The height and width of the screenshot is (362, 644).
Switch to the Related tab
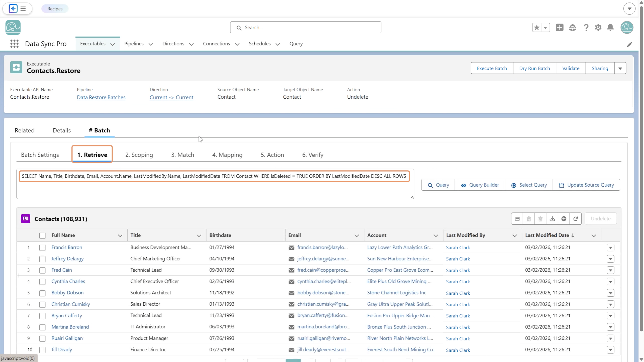(24, 130)
